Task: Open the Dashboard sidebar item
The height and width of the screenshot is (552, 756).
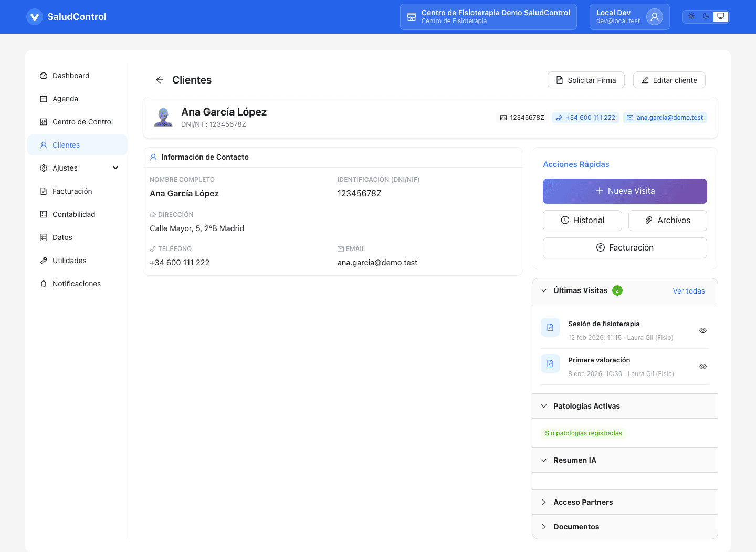Action: click(77, 76)
